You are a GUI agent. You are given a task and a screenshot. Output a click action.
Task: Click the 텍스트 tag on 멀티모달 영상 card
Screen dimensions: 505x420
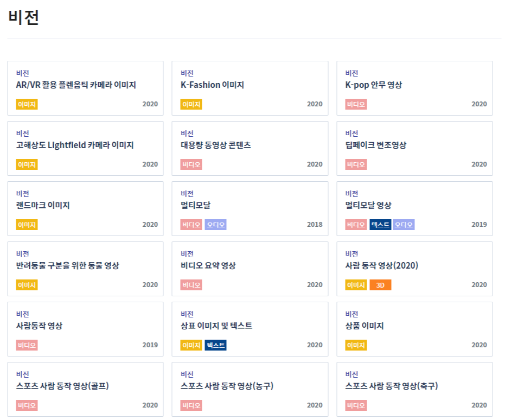(380, 225)
